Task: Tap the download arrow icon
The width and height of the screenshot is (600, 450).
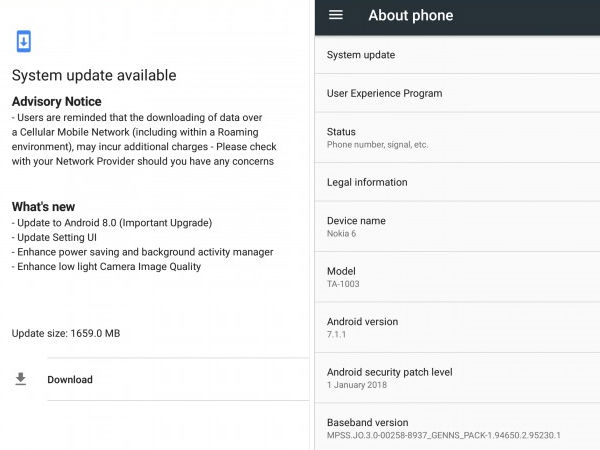Action: pyautogui.click(x=21, y=379)
